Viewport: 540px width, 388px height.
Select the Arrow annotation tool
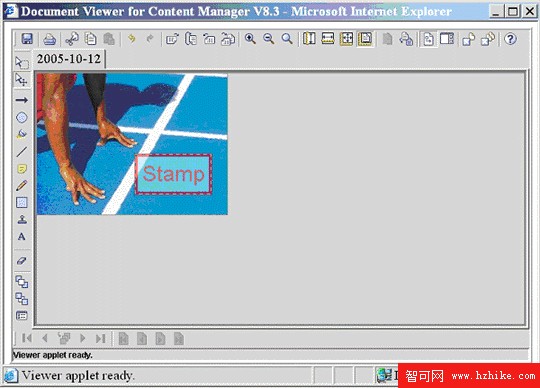(22, 100)
